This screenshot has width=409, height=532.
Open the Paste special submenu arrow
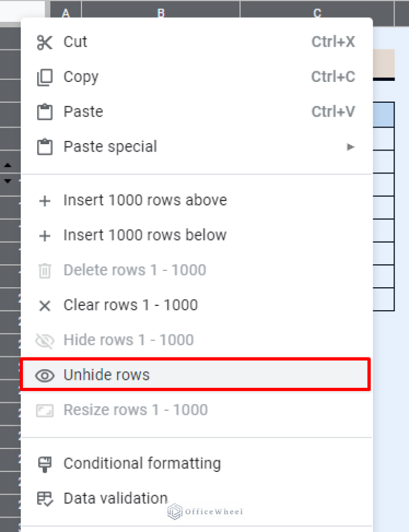click(x=351, y=147)
